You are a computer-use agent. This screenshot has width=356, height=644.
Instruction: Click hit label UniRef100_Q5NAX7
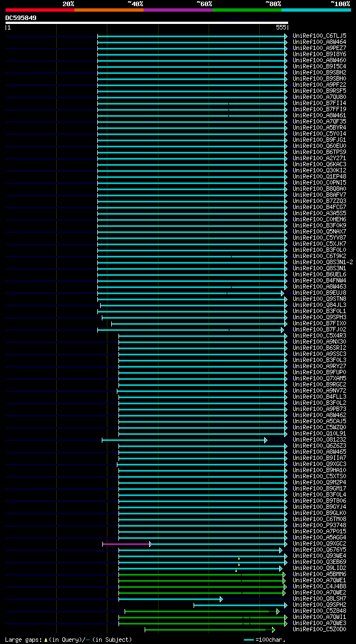[319, 232]
